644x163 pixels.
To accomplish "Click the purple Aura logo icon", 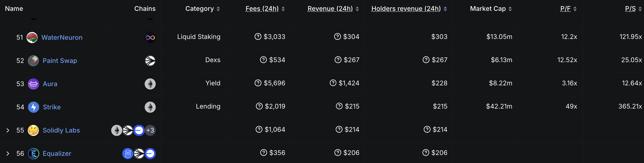I will tap(33, 84).
